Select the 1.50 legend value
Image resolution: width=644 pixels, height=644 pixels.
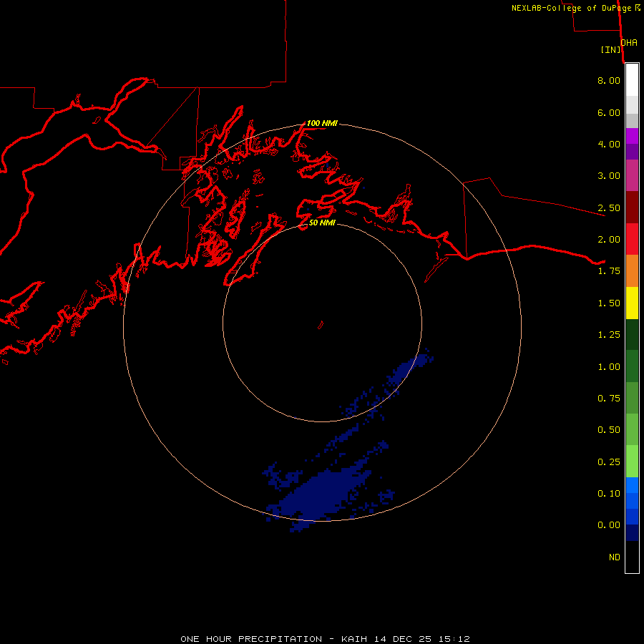[x=609, y=303]
